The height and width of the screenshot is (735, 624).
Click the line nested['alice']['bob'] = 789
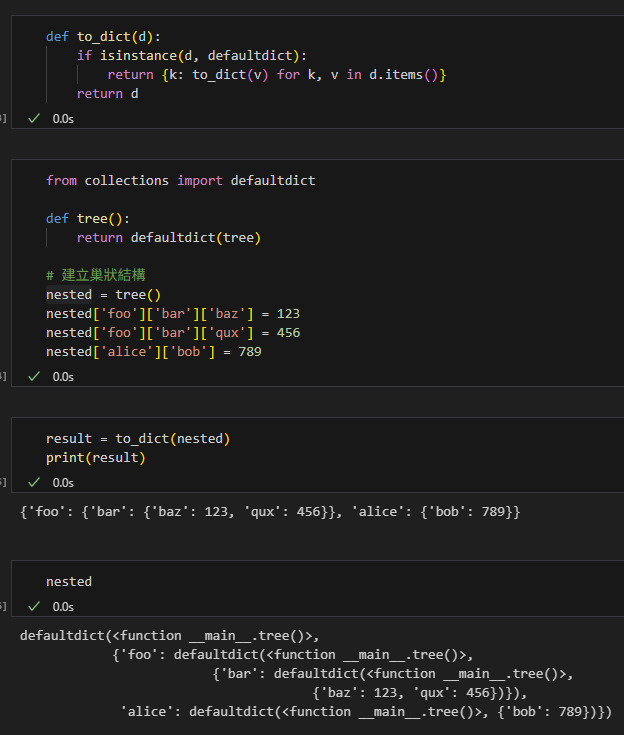coord(154,352)
